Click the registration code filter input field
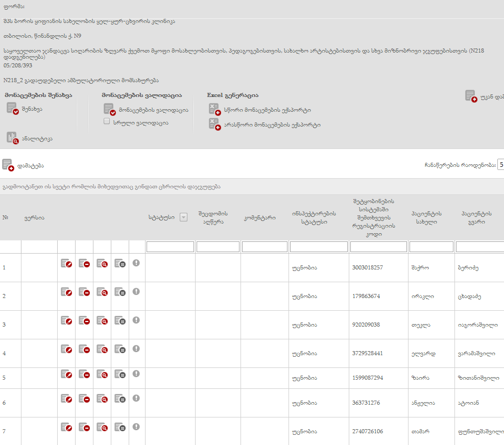Image resolution: width=504 pixels, height=445 pixels. pyautogui.click(x=378, y=247)
